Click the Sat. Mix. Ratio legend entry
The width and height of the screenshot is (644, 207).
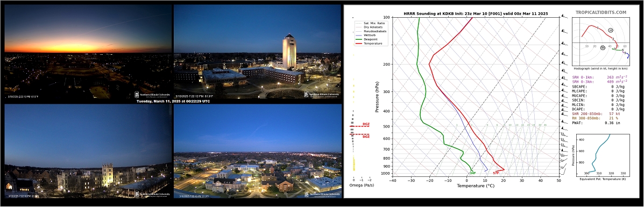tap(374, 23)
